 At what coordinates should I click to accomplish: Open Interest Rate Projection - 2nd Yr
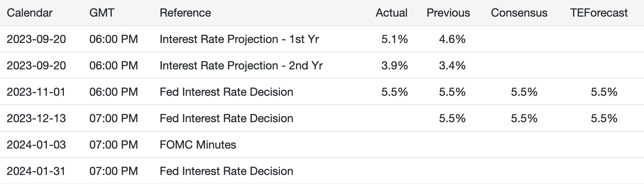tap(241, 66)
